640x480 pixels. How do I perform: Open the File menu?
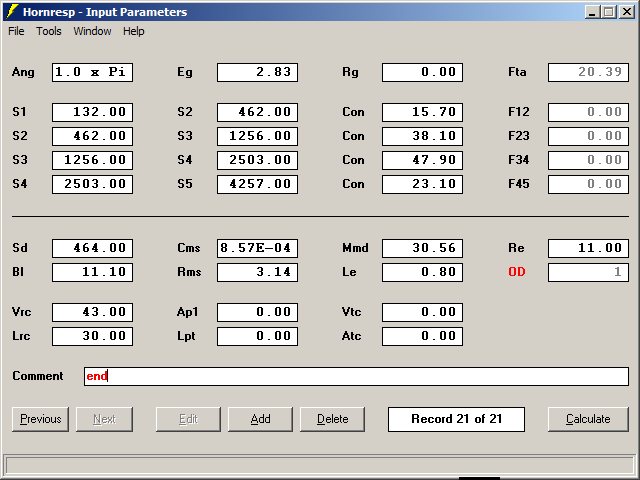tap(16, 31)
